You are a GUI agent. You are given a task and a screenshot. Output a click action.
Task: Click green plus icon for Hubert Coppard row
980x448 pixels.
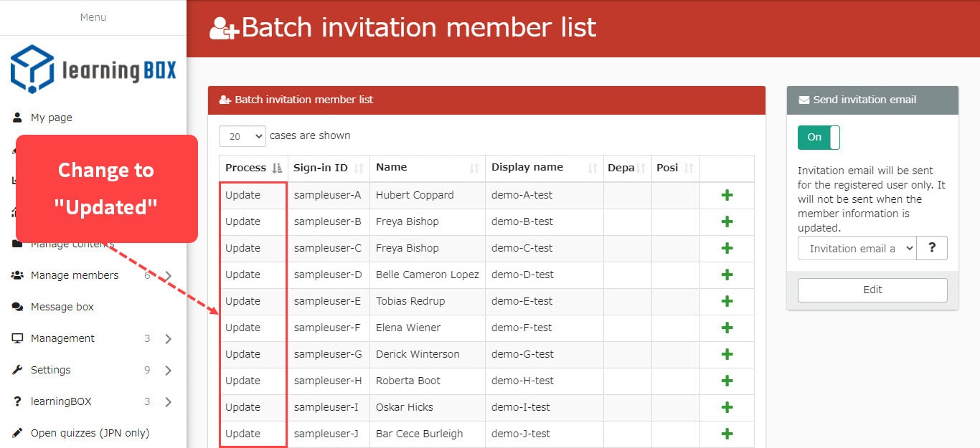727,195
